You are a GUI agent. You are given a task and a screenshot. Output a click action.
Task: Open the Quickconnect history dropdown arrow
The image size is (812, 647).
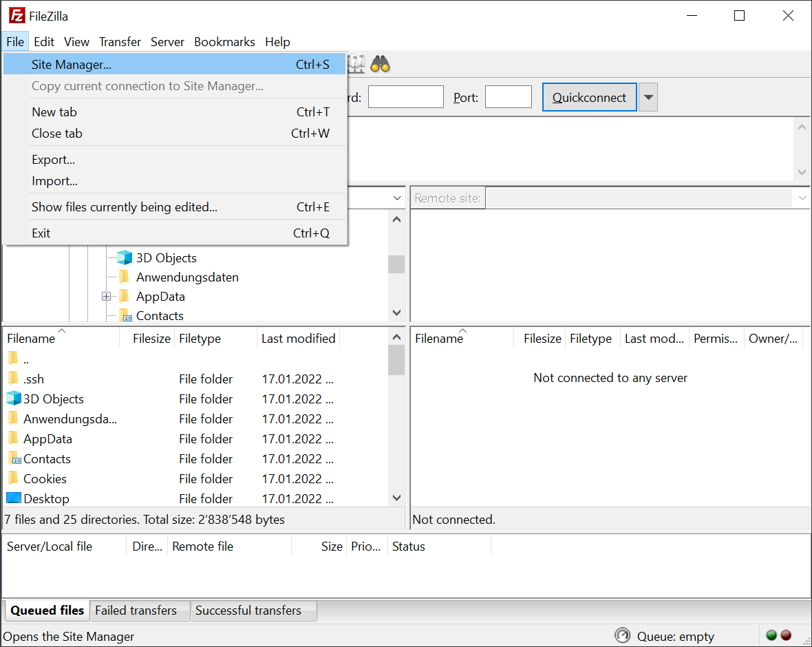click(x=648, y=97)
